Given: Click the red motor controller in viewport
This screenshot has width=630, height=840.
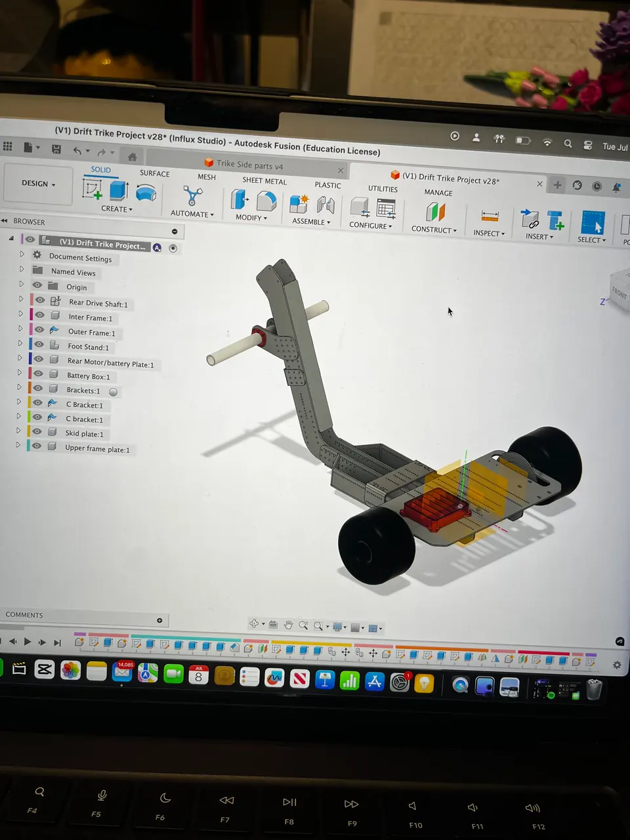Looking at the screenshot, I should (x=434, y=510).
